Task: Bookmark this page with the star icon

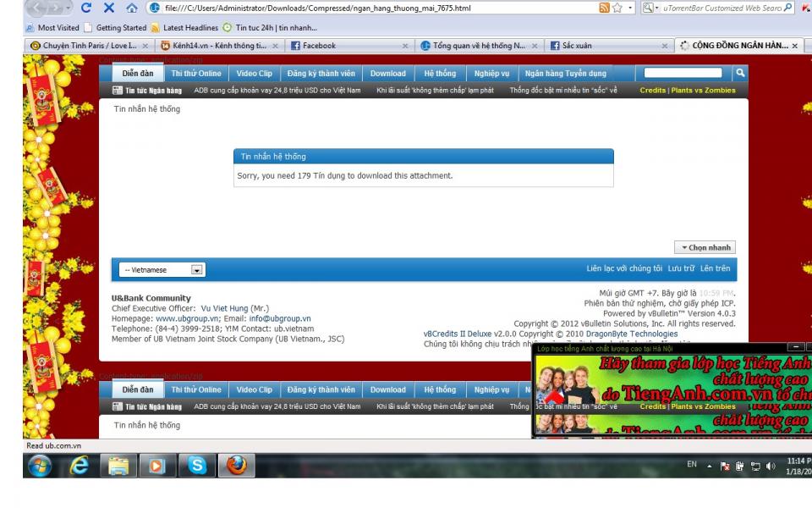Action: pyautogui.click(x=617, y=8)
